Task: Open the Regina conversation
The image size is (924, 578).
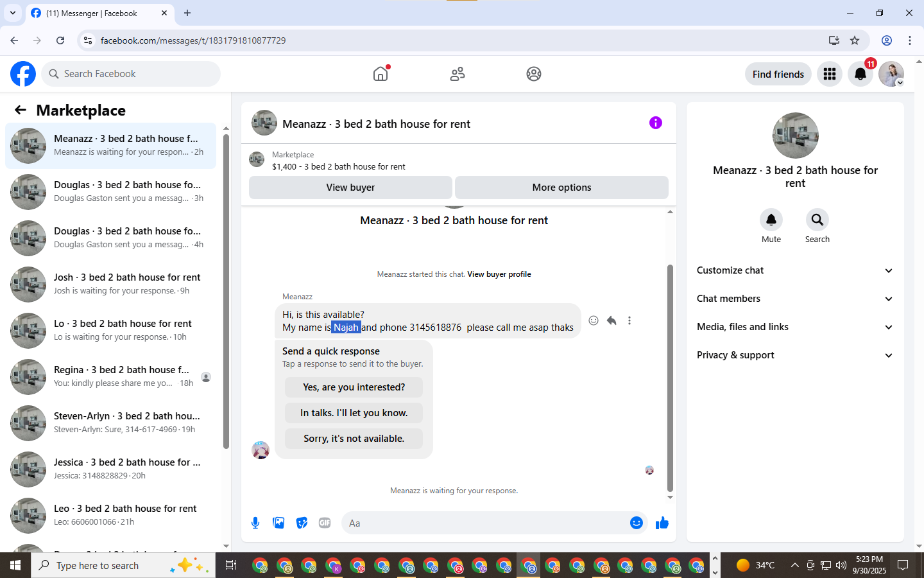Action: pos(110,377)
